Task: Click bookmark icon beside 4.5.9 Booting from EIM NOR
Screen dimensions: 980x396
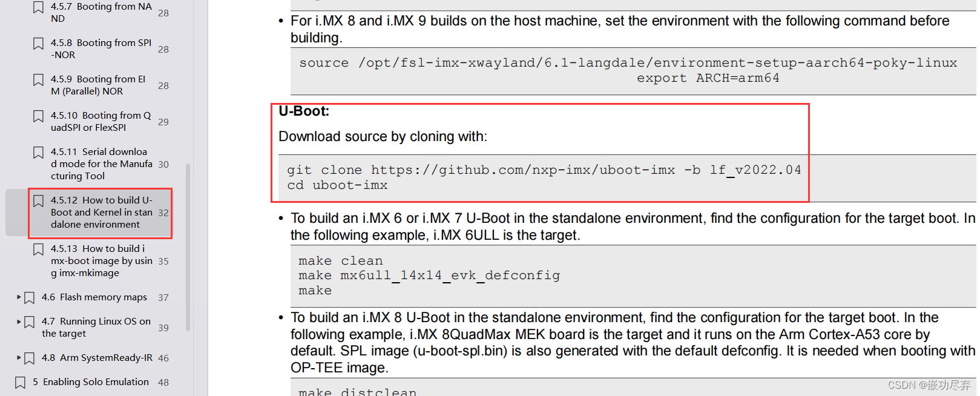Action: tap(38, 80)
